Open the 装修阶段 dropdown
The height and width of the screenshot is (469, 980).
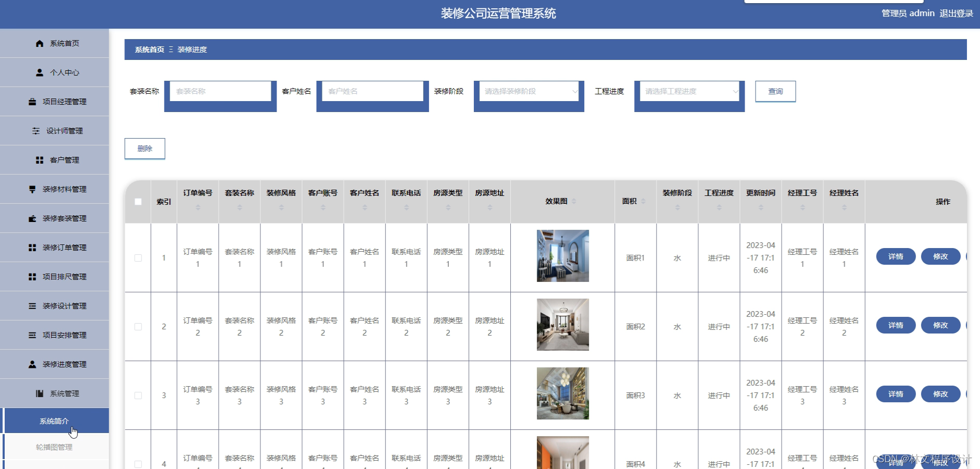(x=529, y=91)
